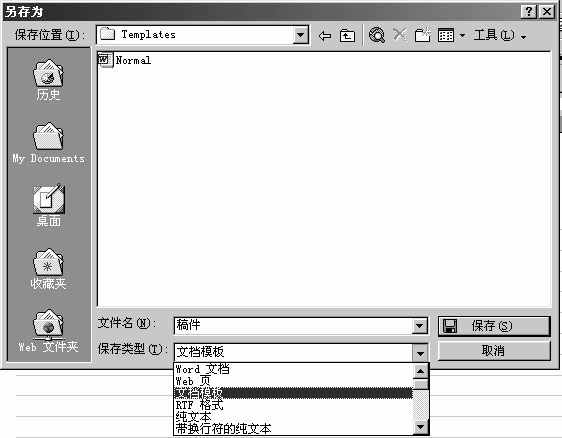This screenshot has width=562, height=438.
Task: Click the 文档模板 save type field
Action: [x=294, y=352]
